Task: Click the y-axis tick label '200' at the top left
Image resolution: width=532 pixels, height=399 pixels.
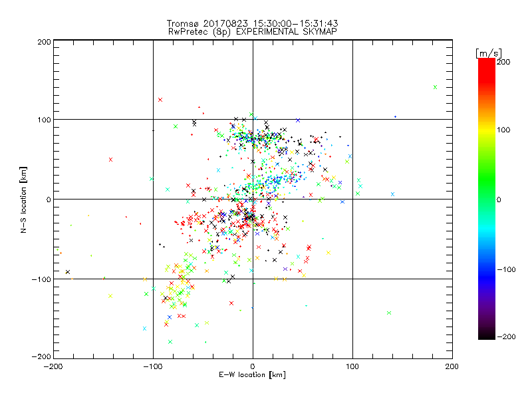Action: [44, 42]
